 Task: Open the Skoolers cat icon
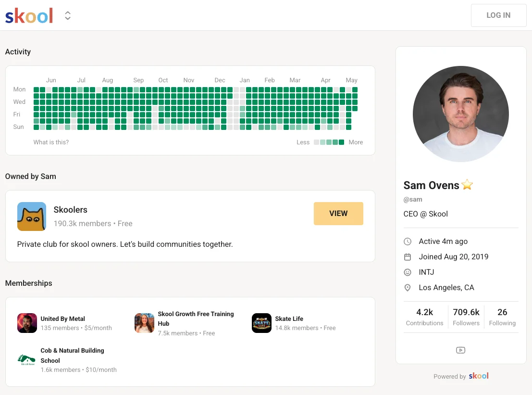point(32,217)
